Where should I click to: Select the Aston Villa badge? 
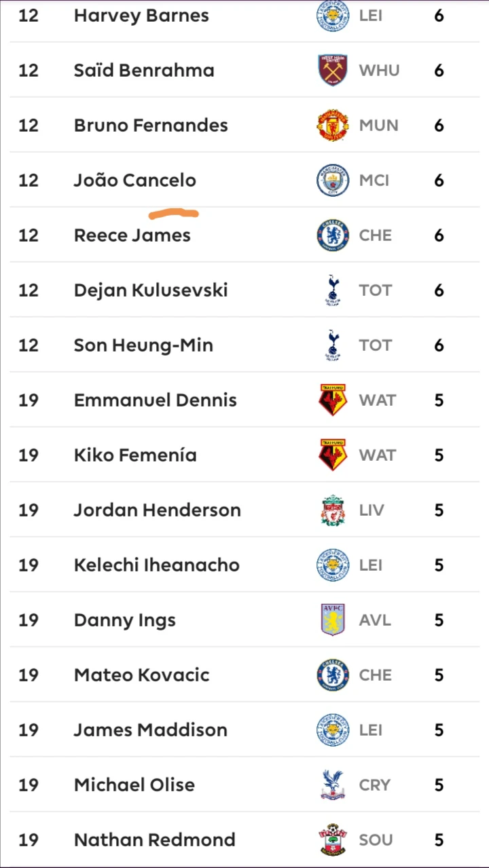tap(333, 620)
